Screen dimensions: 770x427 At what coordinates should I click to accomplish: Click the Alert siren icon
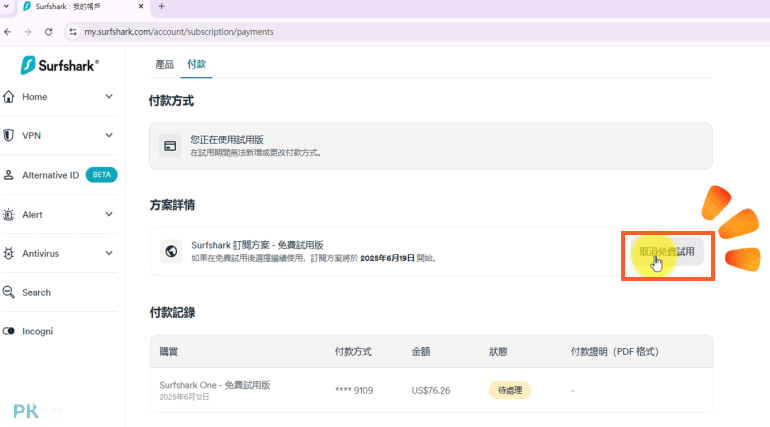click(x=8, y=214)
